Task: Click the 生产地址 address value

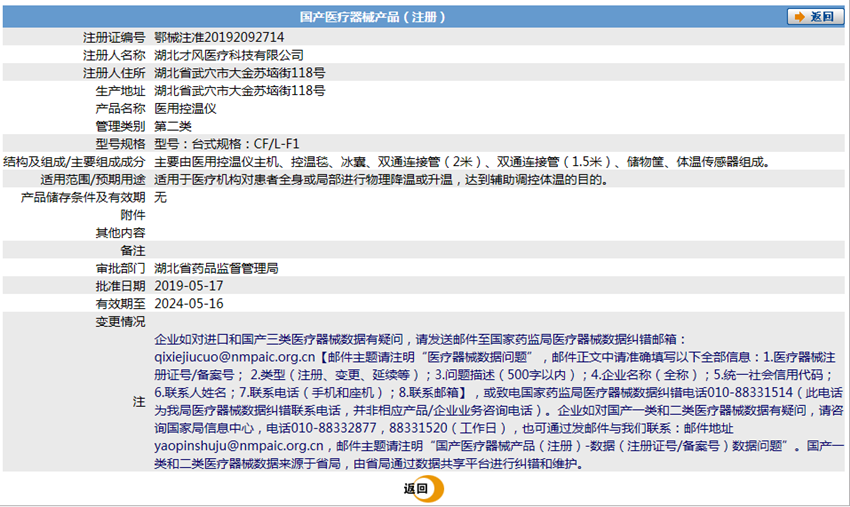Action: 240,91
